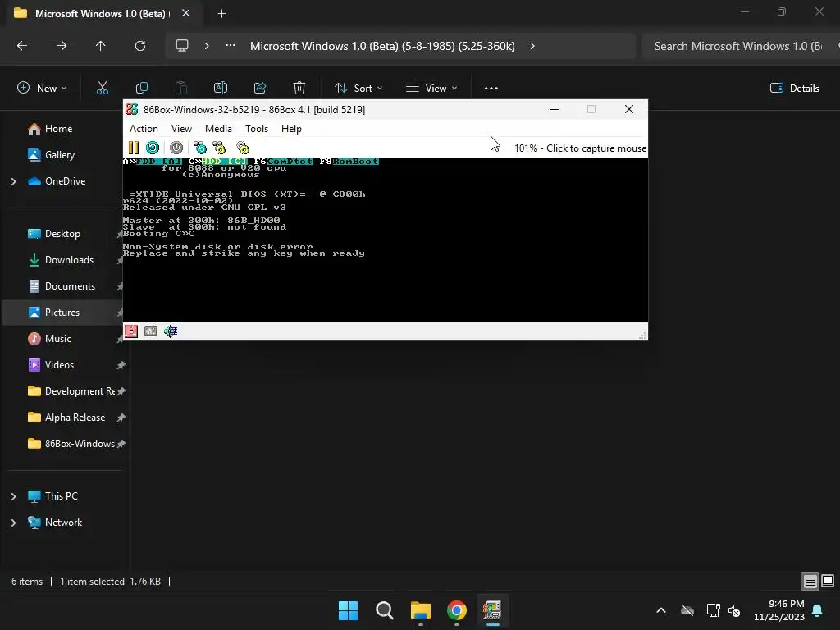Toggle the Details pane

pyautogui.click(x=794, y=89)
